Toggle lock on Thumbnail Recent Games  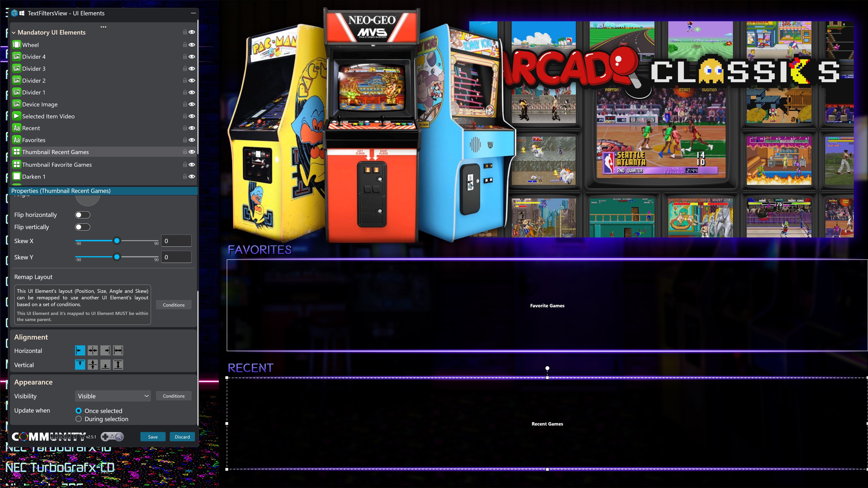pos(185,152)
